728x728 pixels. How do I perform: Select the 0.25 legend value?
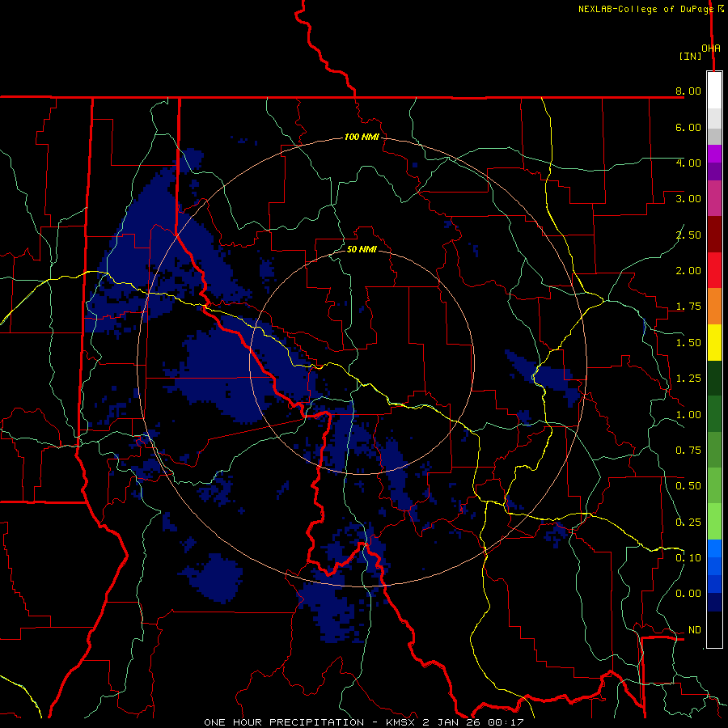click(x=688, y=523)
